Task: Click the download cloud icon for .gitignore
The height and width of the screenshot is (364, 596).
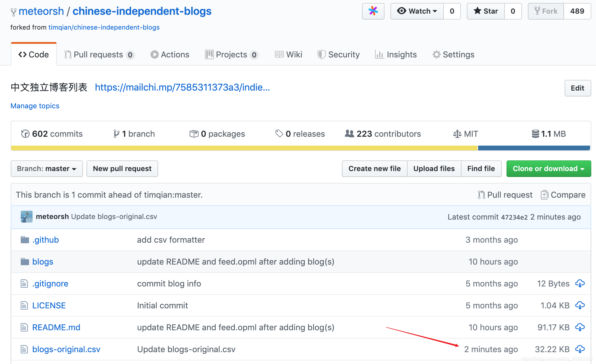Action: click(580, 284)
